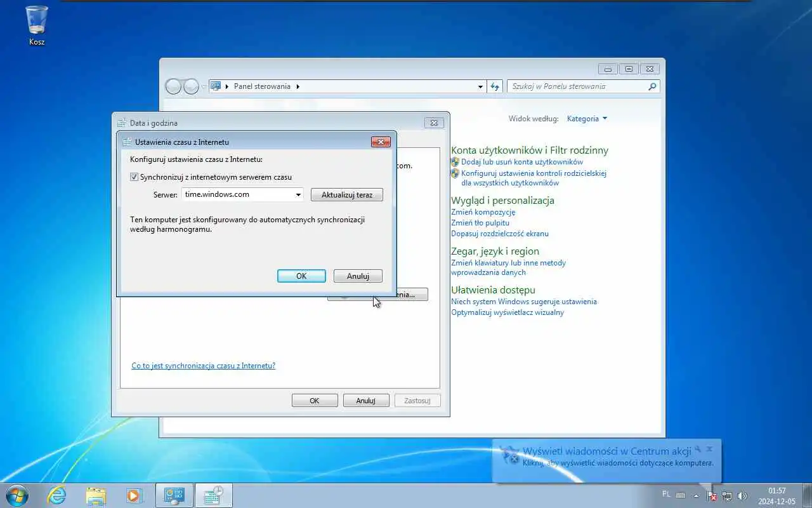Expand arrow after Panel sterowania breadcrumb
Screen dimensions: 812x508
[298, 86]
